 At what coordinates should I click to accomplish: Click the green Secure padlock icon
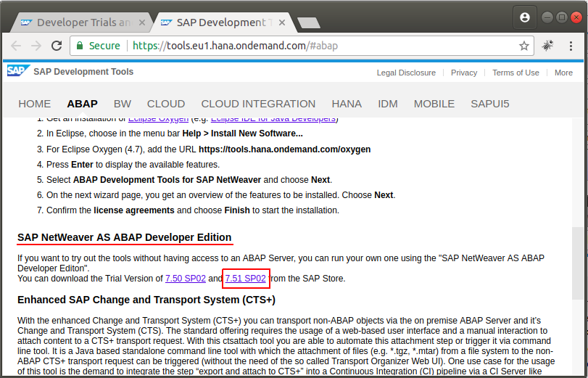[80, 46]
